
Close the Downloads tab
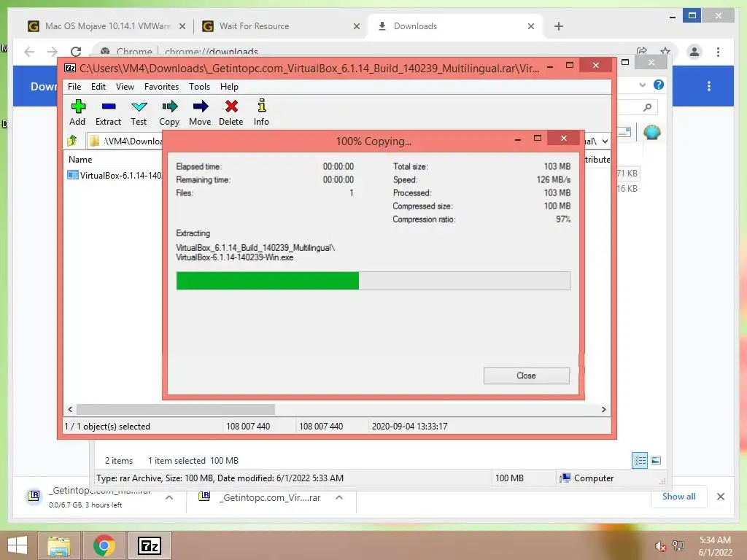[x=531, y=27]
